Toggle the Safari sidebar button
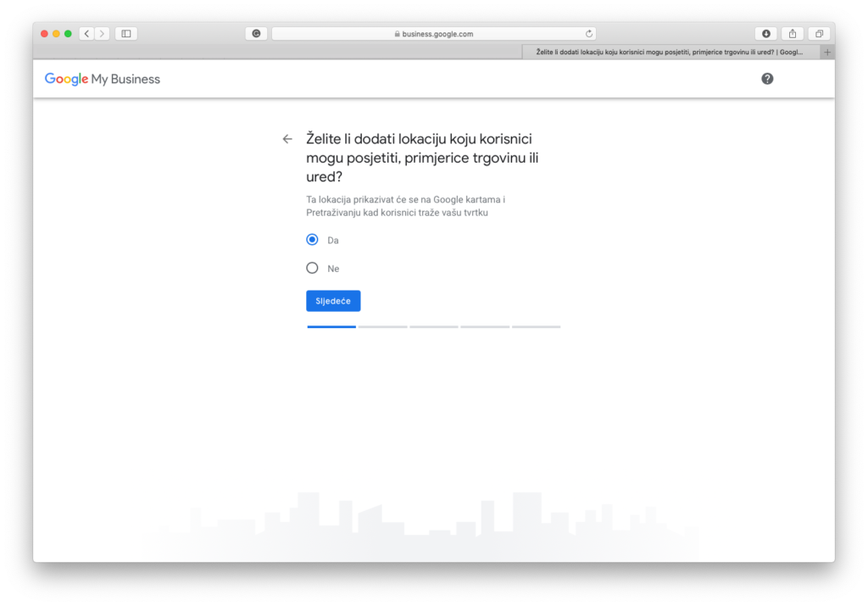868x606 pixels. click(126, 34)
